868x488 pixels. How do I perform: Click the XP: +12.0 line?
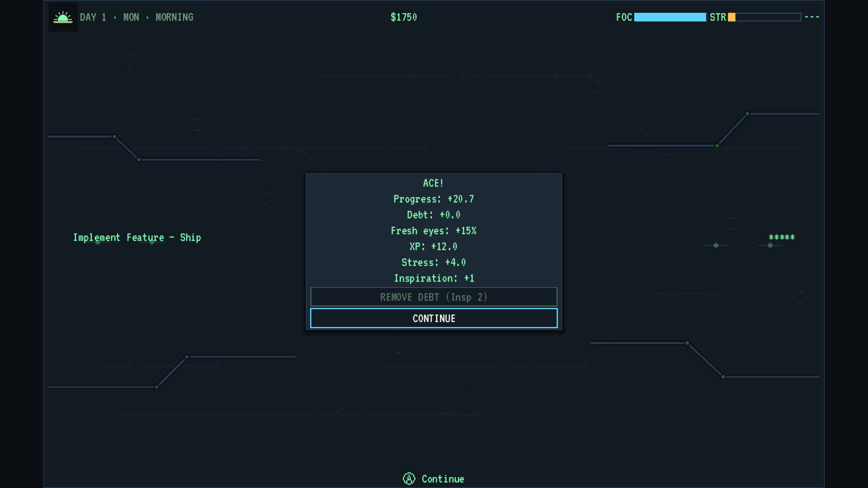coord(434,246)
